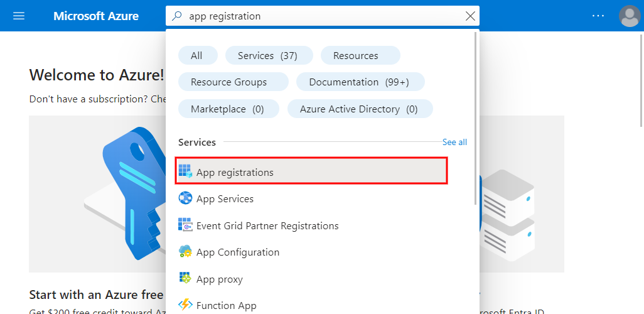Open App proxy result text
Viewport: 644px width, 314px height.
[x=219, y=279]
